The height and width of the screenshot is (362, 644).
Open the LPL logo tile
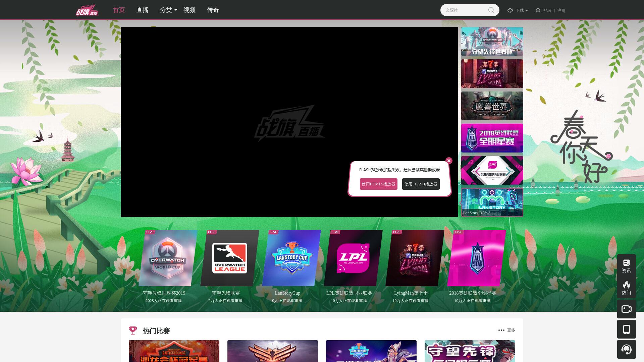coord(353,258)
